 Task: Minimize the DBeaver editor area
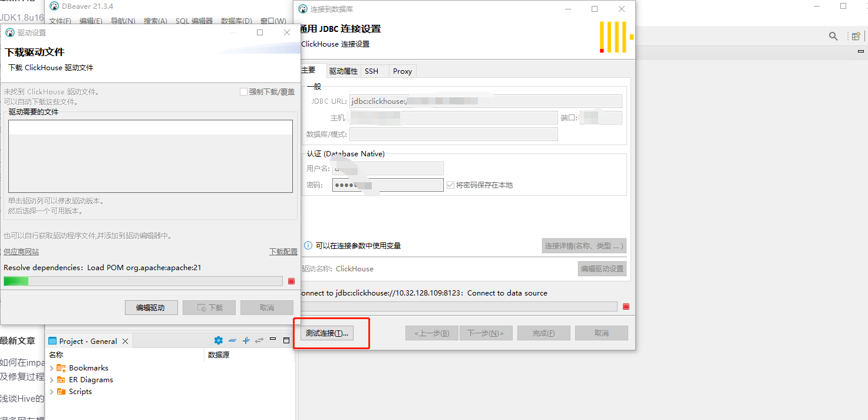tap(860, 52)
